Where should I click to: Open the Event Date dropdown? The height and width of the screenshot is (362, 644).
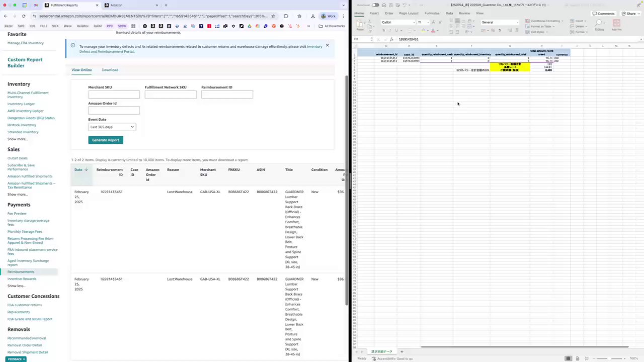coord(112,127)
